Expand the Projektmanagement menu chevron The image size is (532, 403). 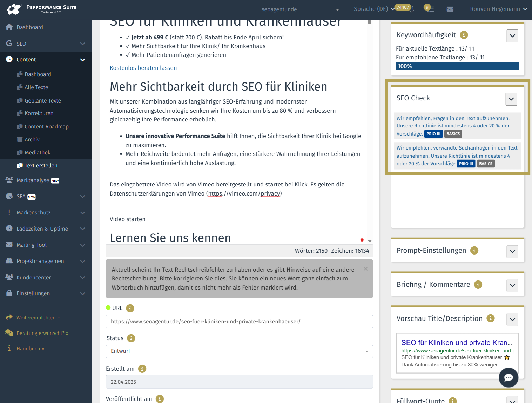[x=83, y=262]
